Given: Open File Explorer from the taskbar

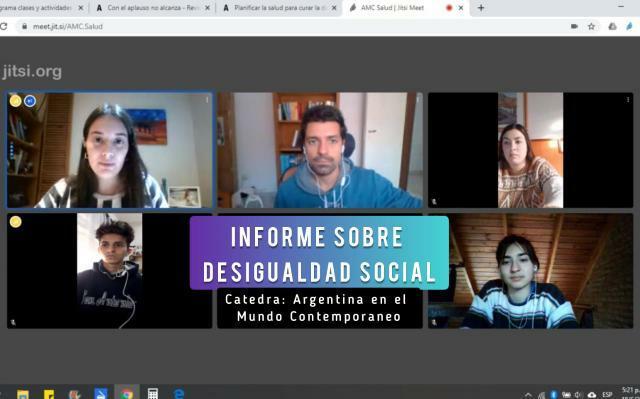Looking at the screenshot, I should [x=23, y=394].
